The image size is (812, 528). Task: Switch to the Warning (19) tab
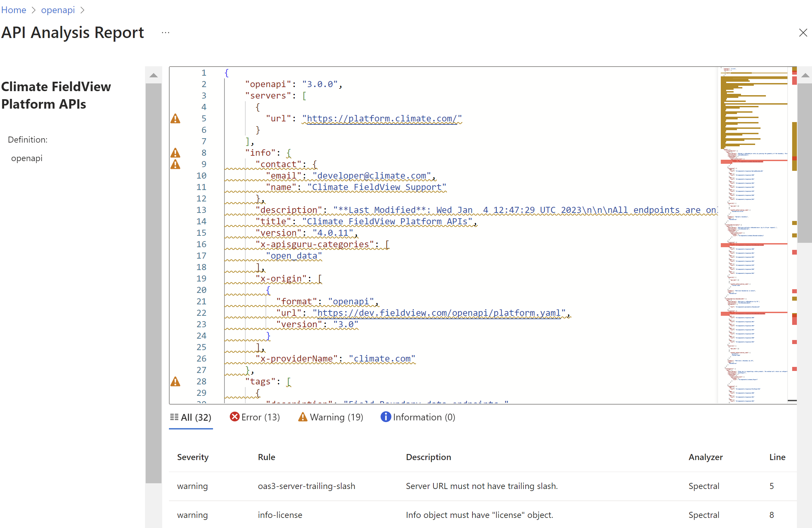click(x=330, y=417)
